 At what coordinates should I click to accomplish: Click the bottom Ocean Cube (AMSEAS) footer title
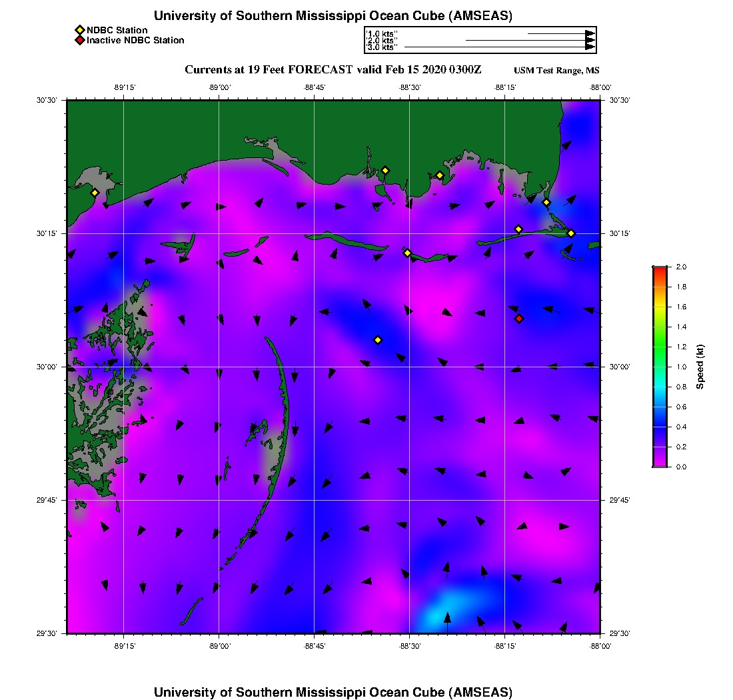tap(333, 692)
